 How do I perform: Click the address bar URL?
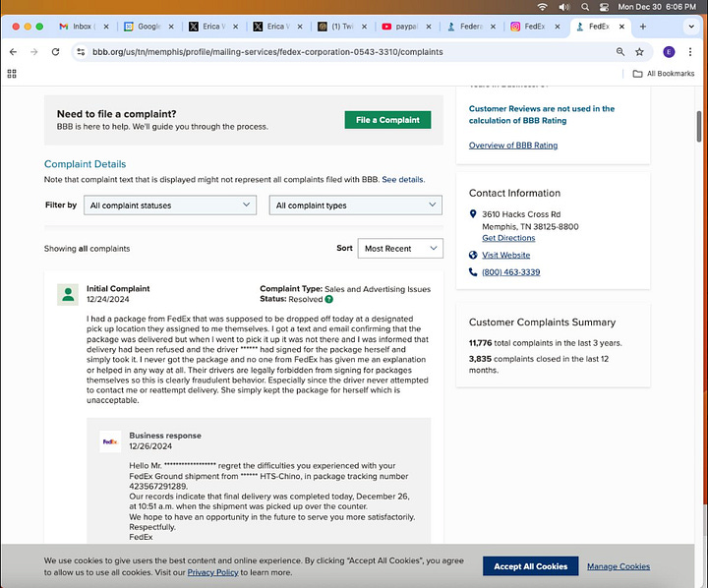[267, 52]
